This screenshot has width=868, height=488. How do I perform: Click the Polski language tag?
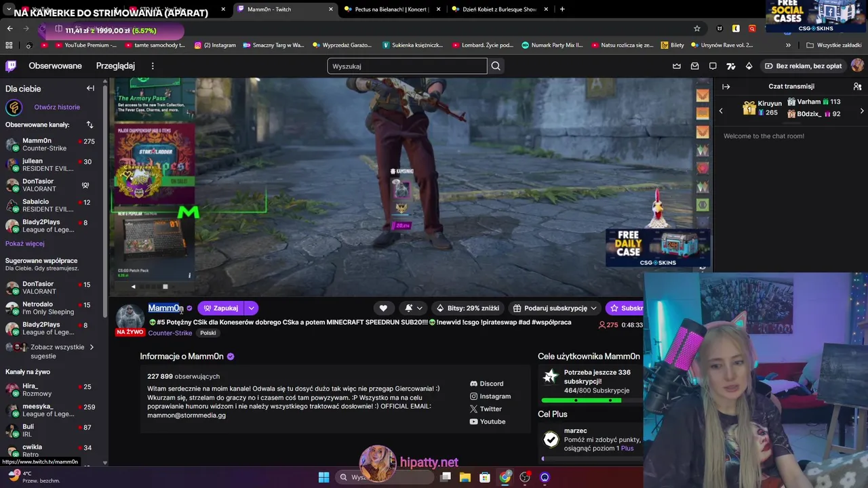tap(208, 333)
